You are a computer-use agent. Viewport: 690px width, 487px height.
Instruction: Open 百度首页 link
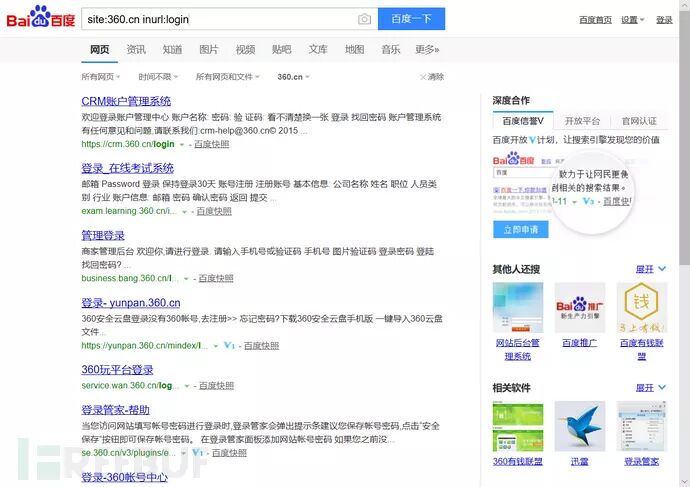pos(595,20)
